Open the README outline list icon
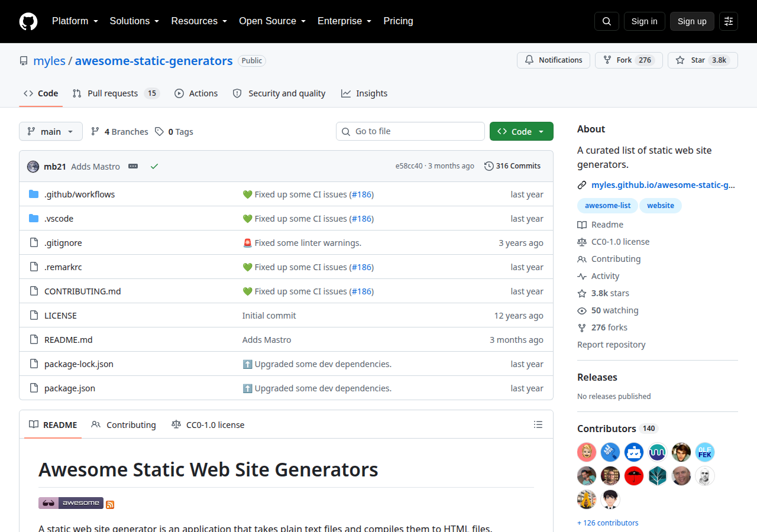Image resolution: width=757 pixels, height=532 pixels. point(538,424)
